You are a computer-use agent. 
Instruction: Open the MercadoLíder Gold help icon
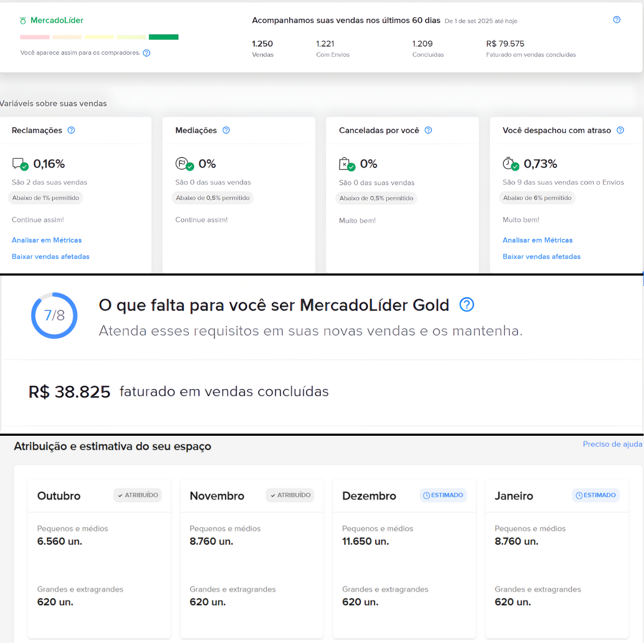[466, 305]
